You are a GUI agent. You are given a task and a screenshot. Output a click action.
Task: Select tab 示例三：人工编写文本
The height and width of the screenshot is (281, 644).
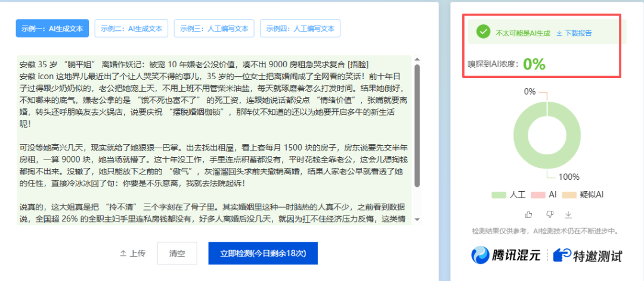[214, 29]
